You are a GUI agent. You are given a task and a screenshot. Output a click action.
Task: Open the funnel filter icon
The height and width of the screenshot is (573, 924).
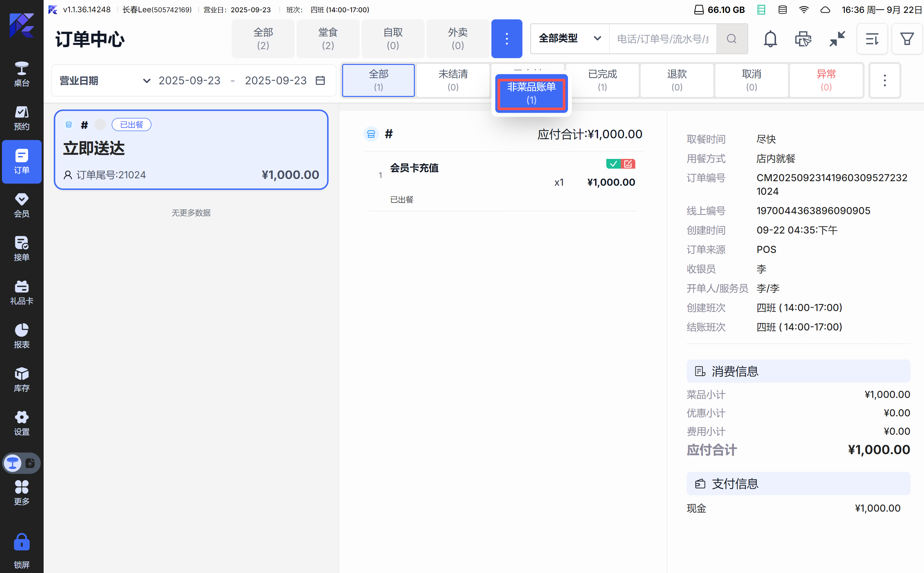click(907, 39)
